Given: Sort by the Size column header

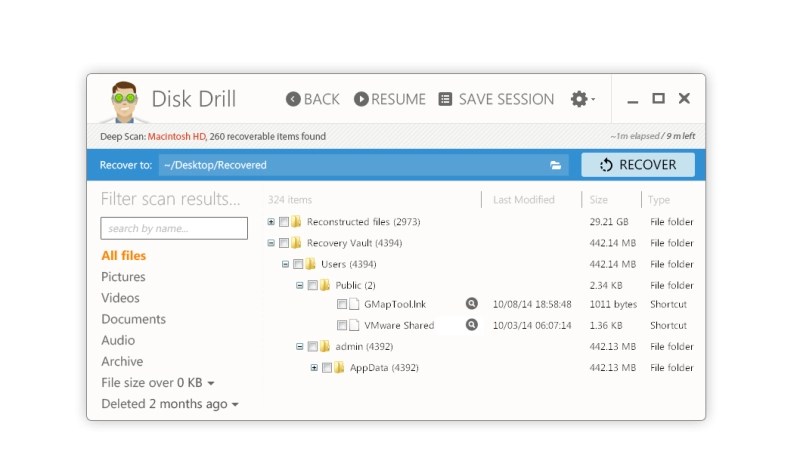Looking at the screenshot, I should [598, 200].
